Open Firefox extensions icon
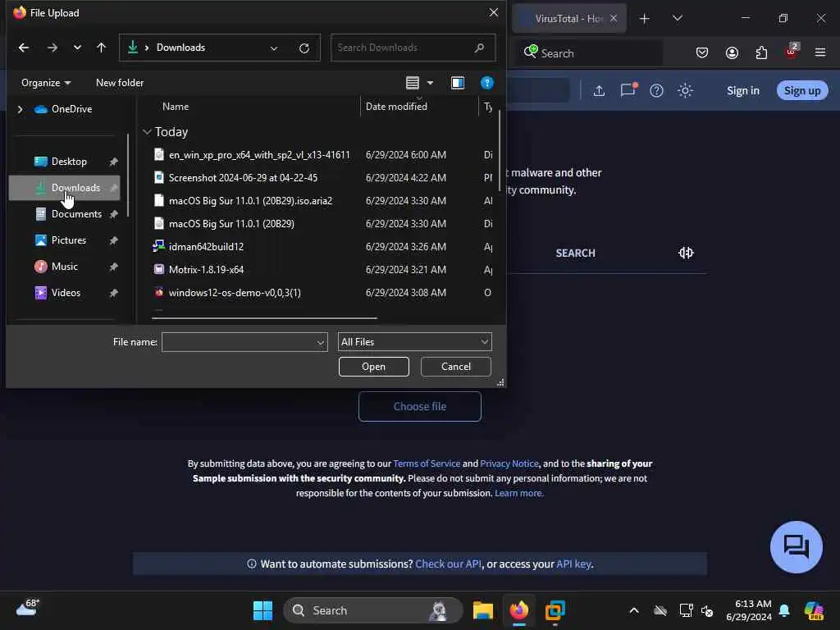This screenshot has width=840, height=630. [761, 53]
